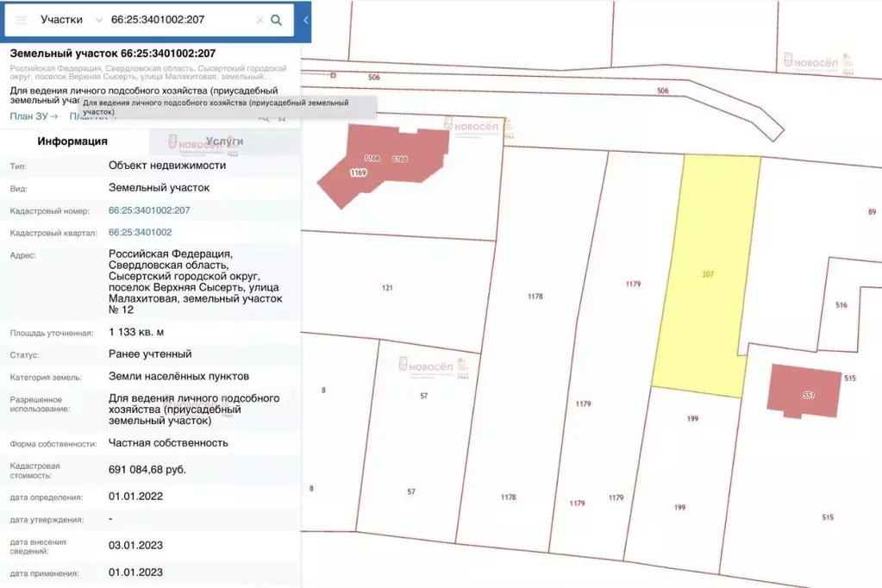Switch to the Услуги tab
This screenshot has width=882, height=588.
pos(224,141)
